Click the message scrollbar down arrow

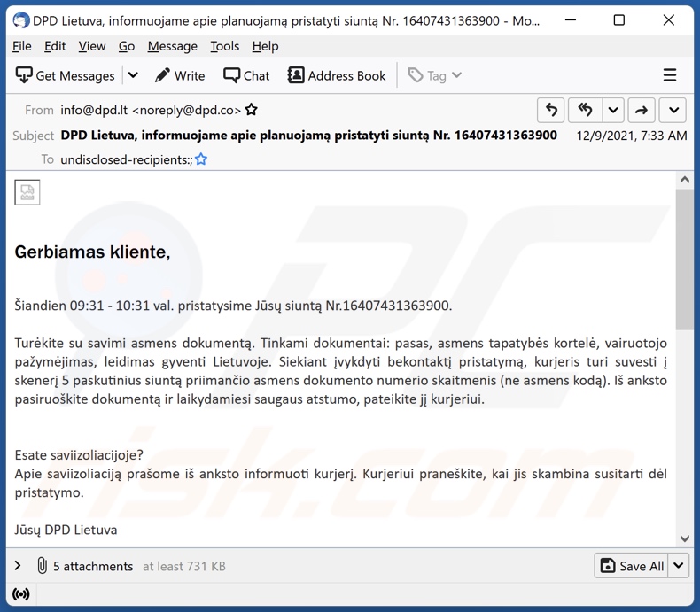[x=684, y=538]
